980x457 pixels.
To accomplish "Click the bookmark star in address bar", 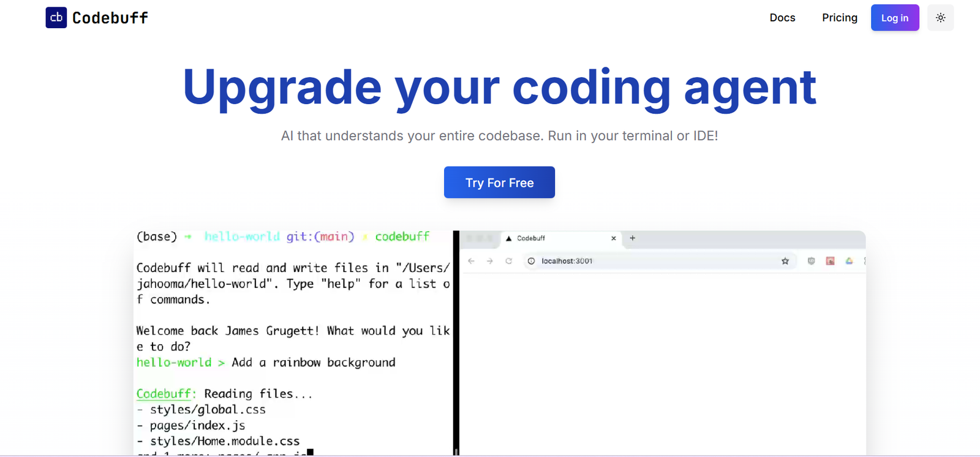I will click(785, 261).
